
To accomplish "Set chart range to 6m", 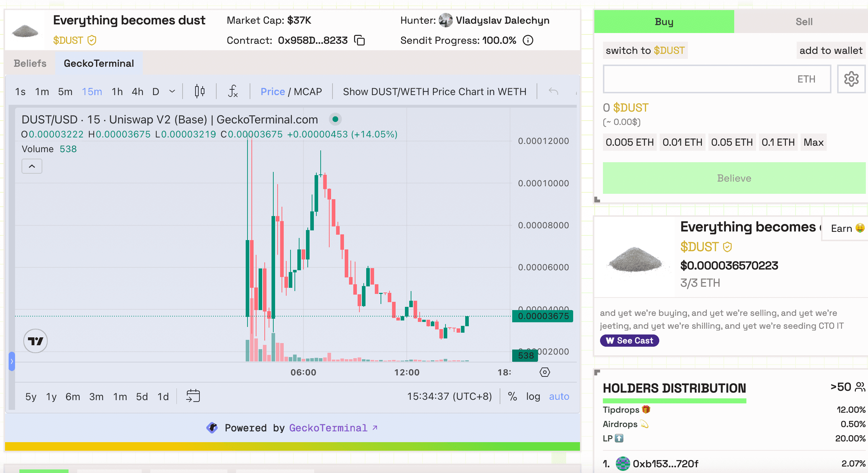I will pos(73,396).
